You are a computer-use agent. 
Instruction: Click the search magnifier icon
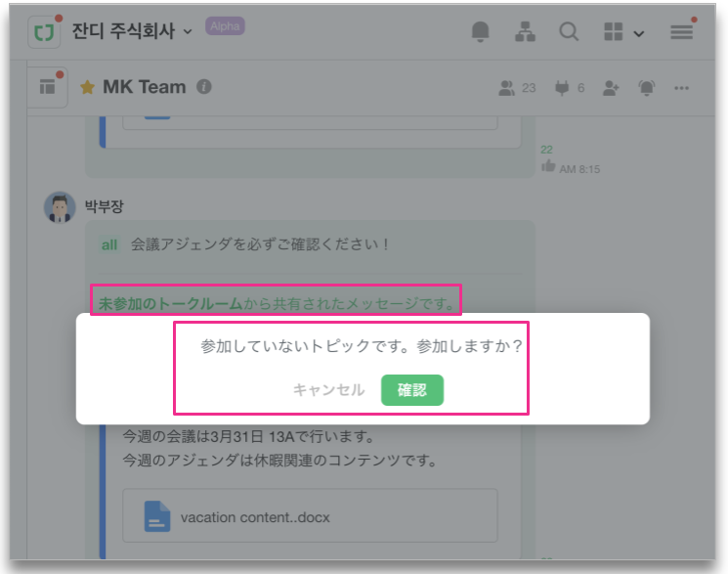(x=569, y=31)
